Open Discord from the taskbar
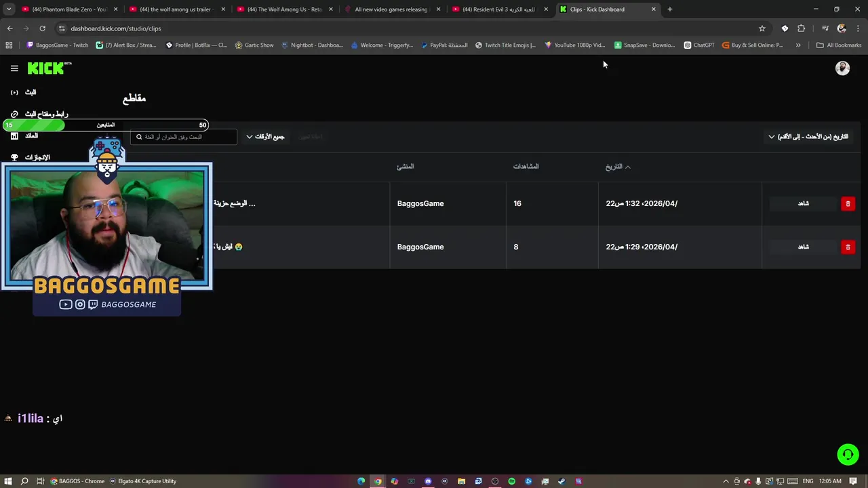The width and height of the screenshot is (868, 488). (428, 481)
